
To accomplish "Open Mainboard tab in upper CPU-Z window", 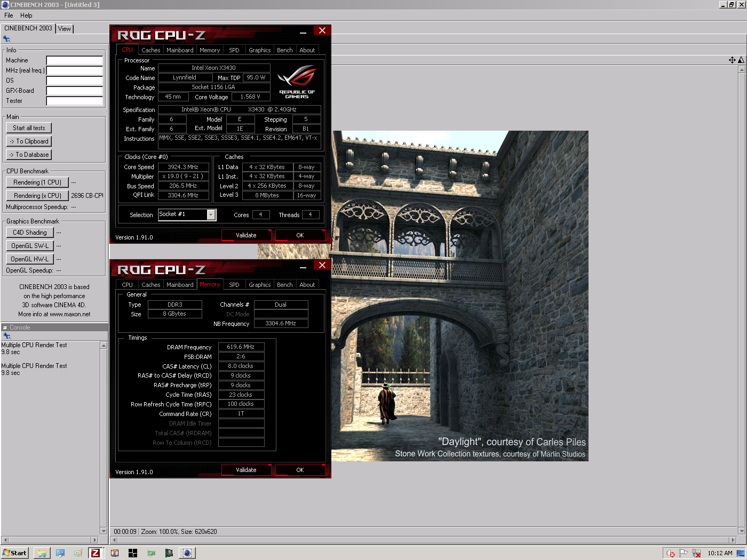I will (x=180, y=50).
